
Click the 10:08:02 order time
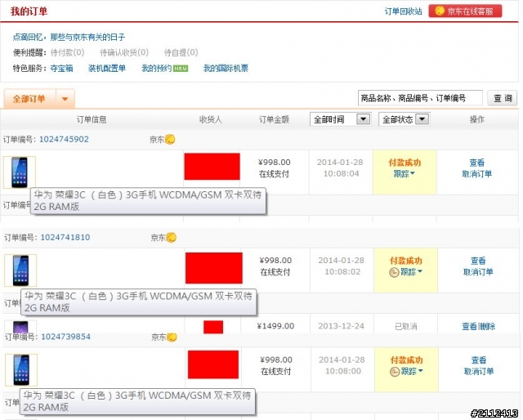pyautogui.click(x=342, y=272)
